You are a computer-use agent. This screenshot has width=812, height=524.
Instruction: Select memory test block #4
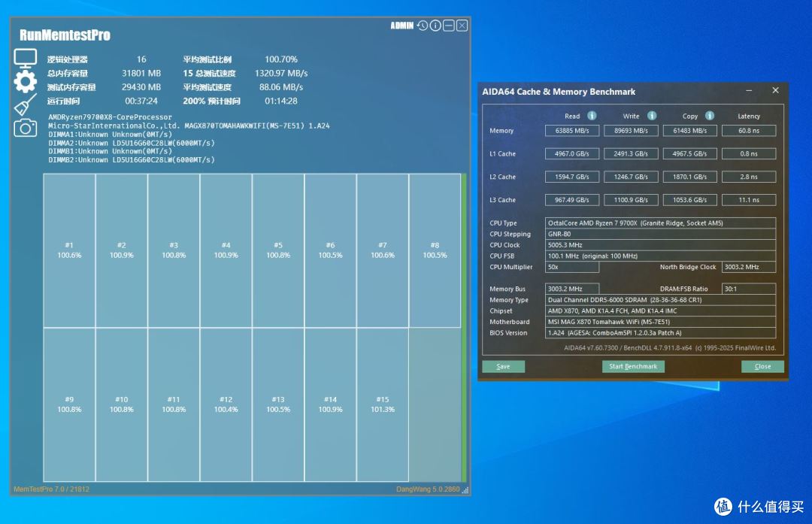coord(226,250)
